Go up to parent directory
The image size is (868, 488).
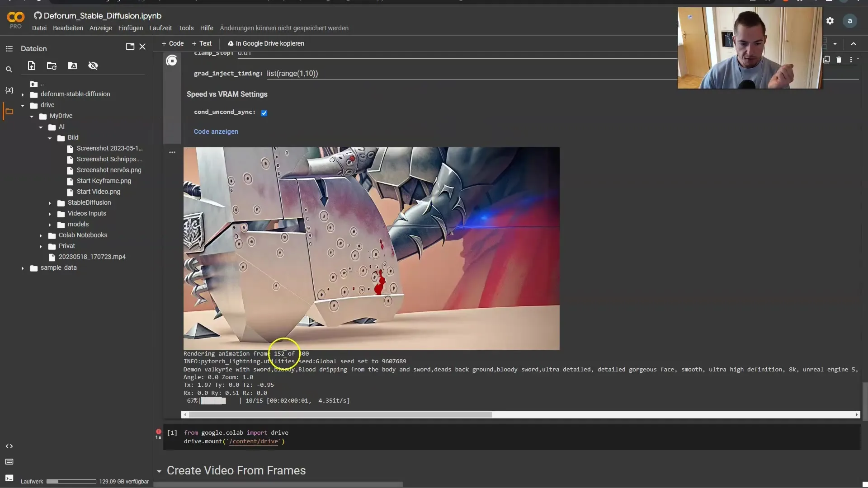coord(37,84)
